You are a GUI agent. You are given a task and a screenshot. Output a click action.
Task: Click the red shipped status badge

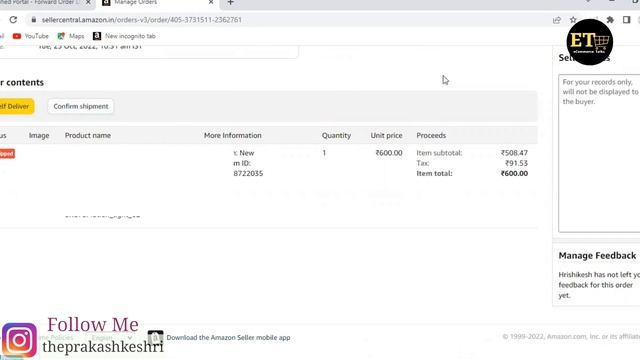coord(7,153)
